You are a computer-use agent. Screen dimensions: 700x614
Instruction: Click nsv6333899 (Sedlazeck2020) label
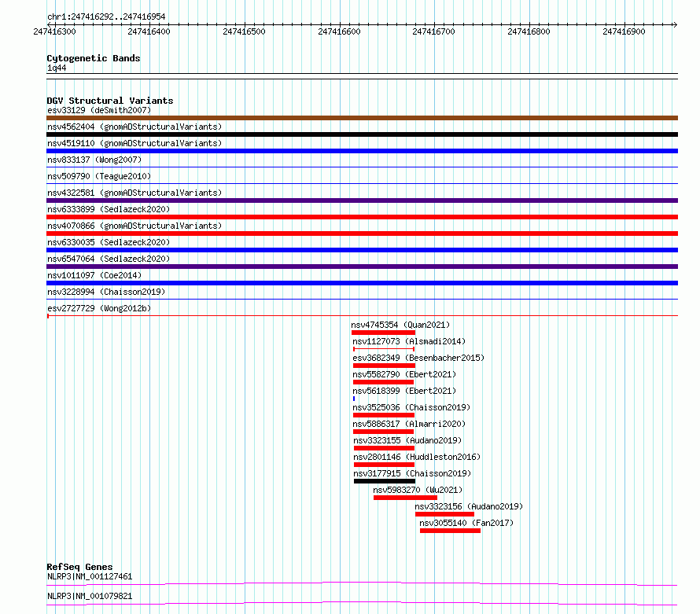(109, 209)
